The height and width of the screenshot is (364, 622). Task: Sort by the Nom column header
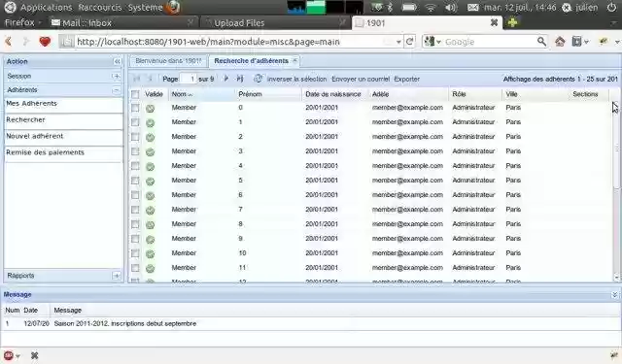pyautogui.click(x=201, y=94)
